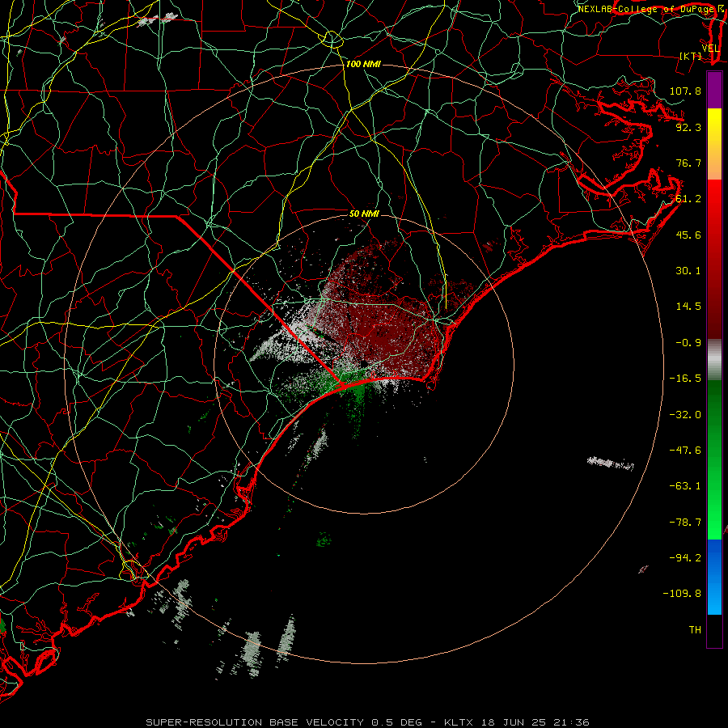Screen dimensions: 728x728
Task: Select the 92.3 value on the velocity scale
Action: click(x=688, y=127)
